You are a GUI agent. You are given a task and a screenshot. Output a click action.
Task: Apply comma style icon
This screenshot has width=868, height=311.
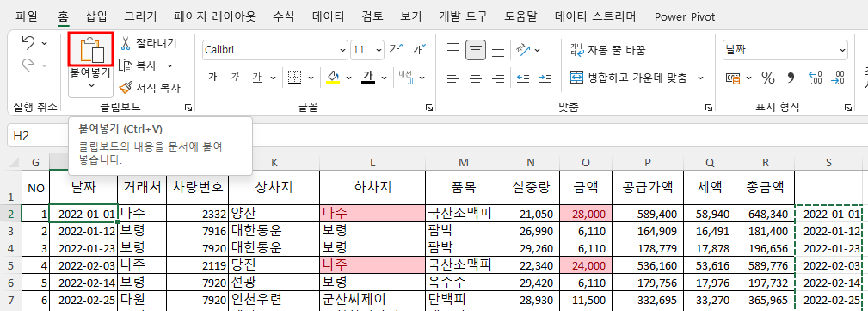pos(791,78)
